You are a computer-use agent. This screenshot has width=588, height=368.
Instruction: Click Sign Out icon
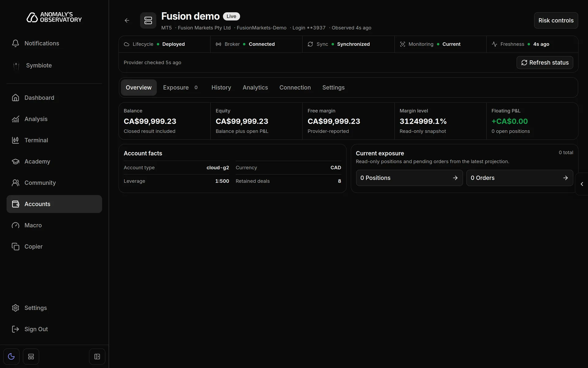tap(15, 329)
